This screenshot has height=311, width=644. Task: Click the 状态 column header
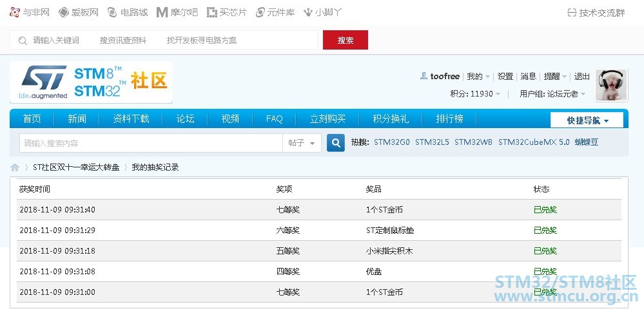pos(542,189)
